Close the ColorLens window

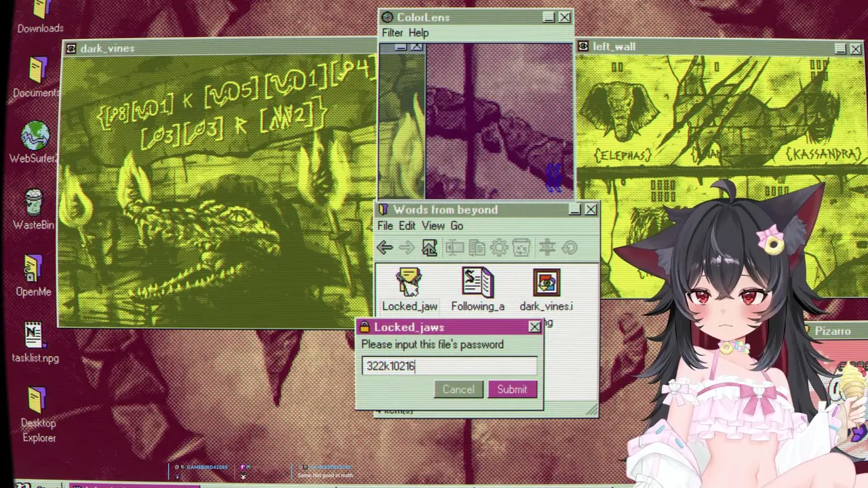pos(564,18)
